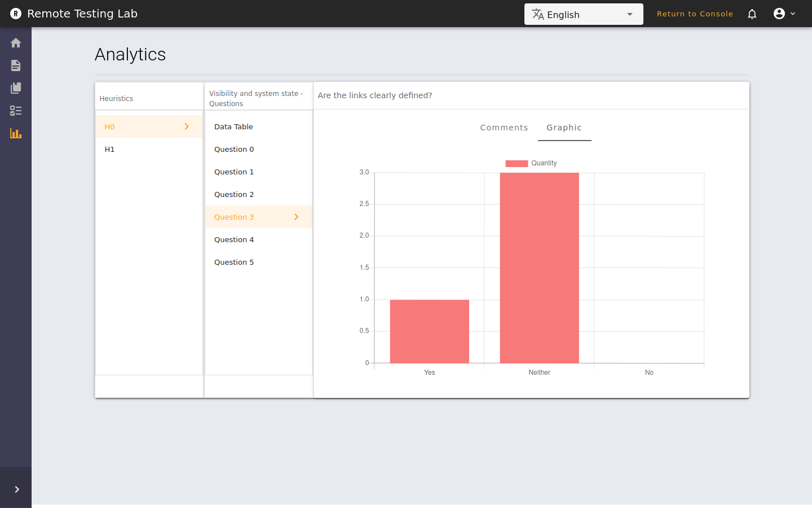
Task: Click the translate icon in language selector
Action: pyautogui.click(x=538, y=14)
